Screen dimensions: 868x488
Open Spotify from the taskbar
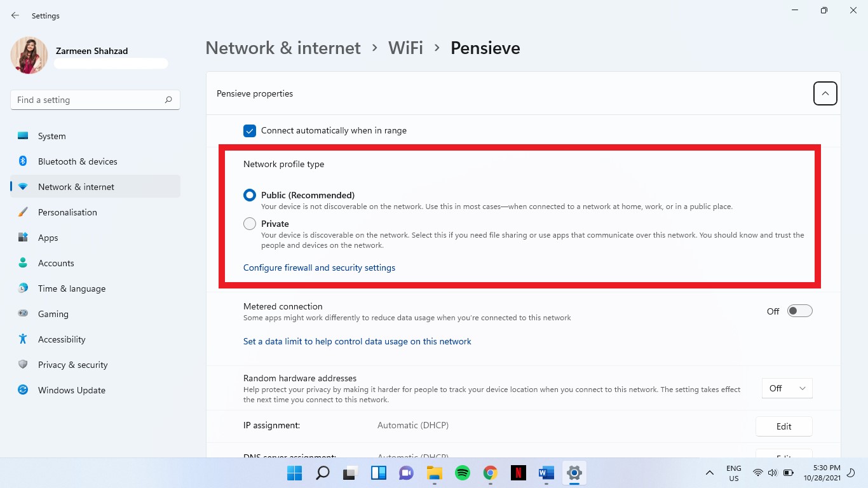(x=462, y=473)
